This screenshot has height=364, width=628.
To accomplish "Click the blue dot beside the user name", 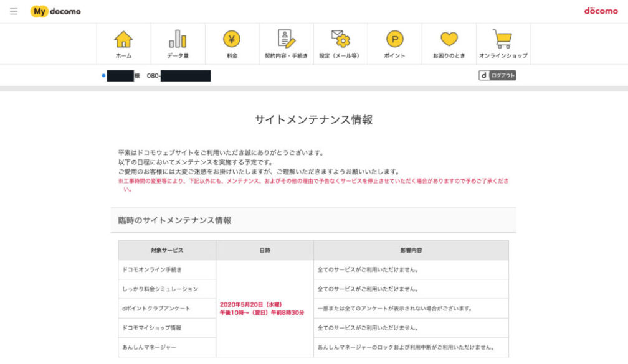I will tap(103, 76).
